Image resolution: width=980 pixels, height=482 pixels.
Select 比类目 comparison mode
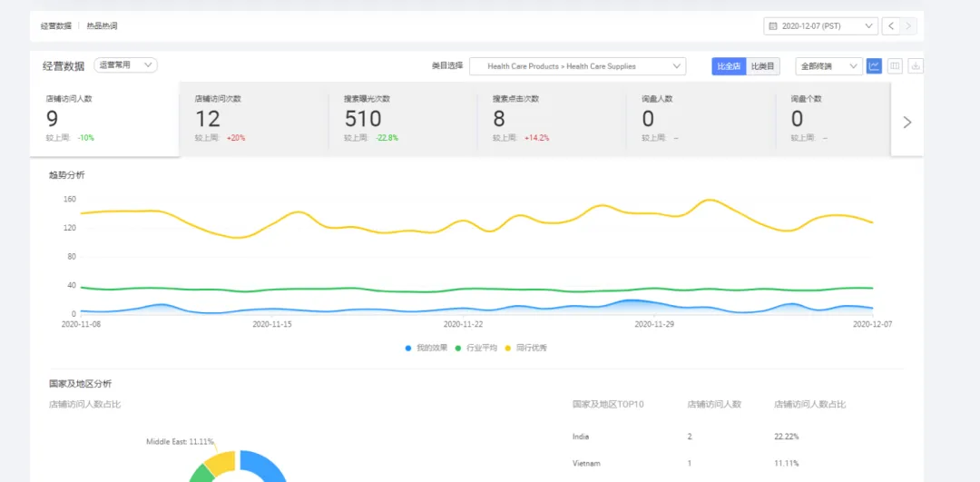762,66
